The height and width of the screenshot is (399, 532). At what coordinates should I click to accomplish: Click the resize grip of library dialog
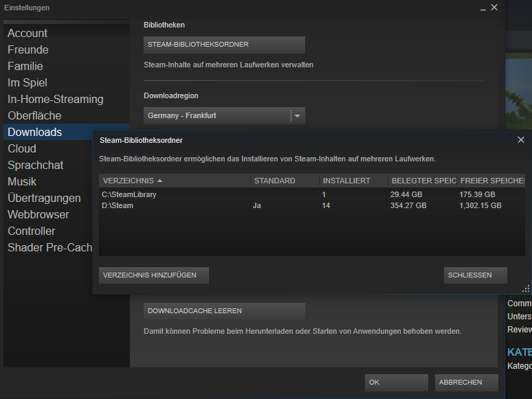coord(526,289)
